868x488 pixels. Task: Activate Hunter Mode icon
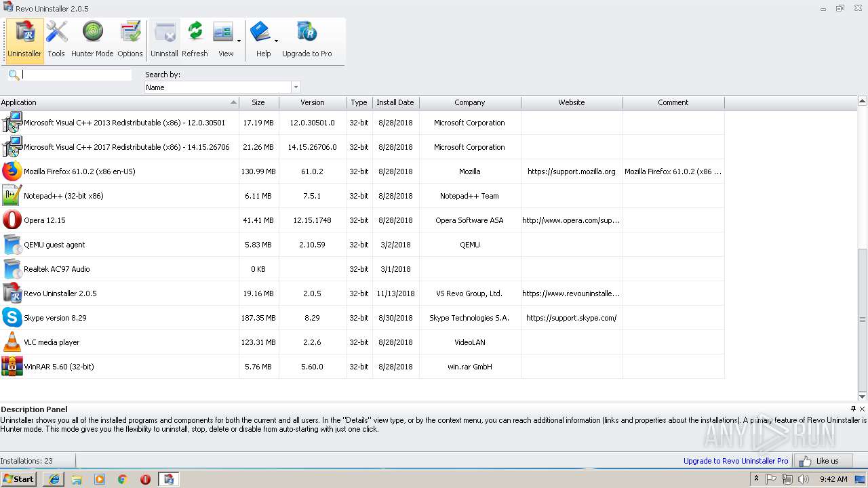[x=92, y=41]
